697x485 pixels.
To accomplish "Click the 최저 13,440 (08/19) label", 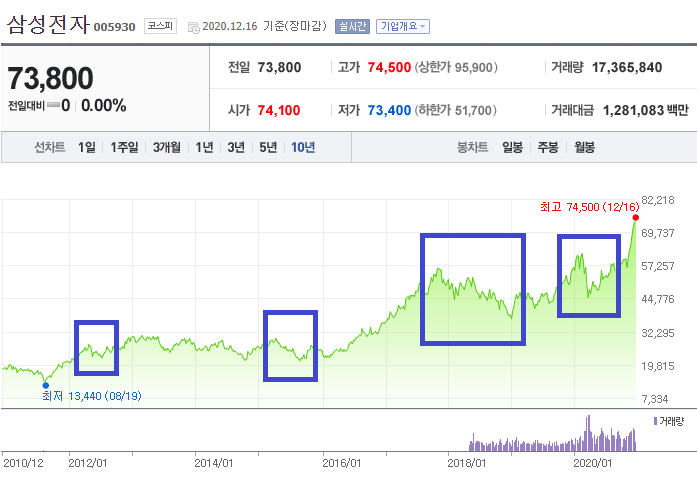I will 92,396.
